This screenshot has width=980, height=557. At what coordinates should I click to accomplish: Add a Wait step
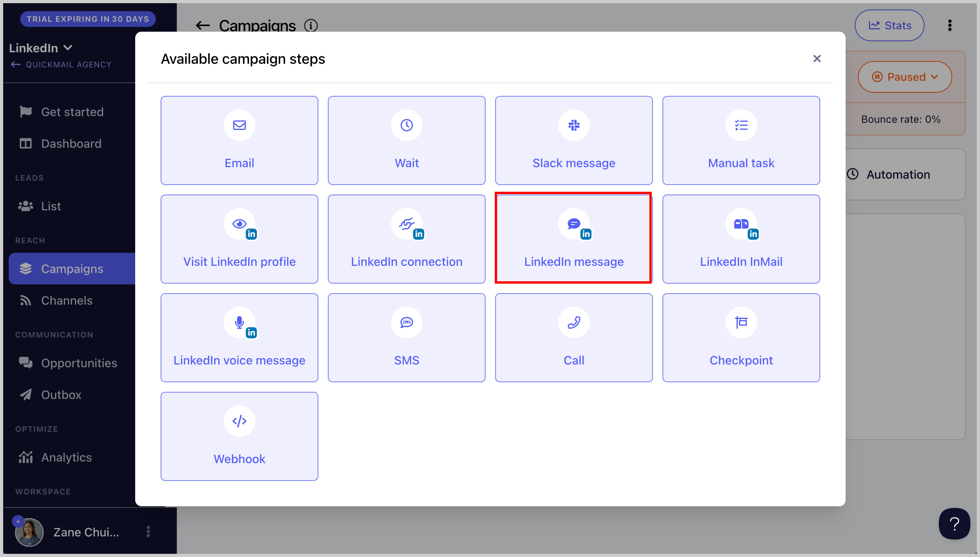pos(407,140)
